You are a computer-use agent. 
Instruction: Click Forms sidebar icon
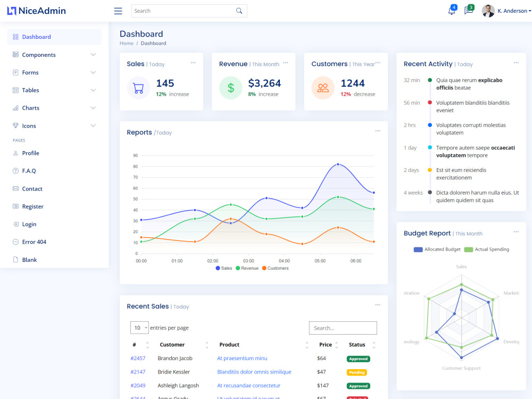click(15, 72)
